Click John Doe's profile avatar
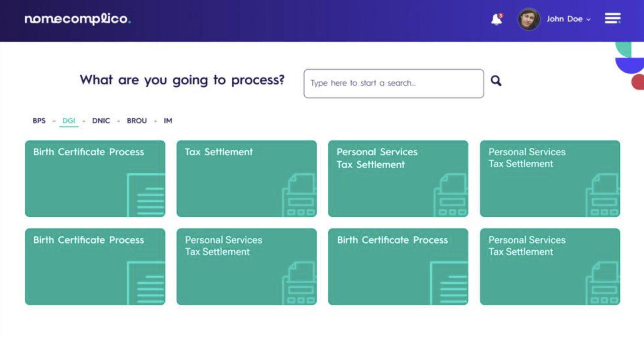The image size is (644, 337). pos(528,19)
